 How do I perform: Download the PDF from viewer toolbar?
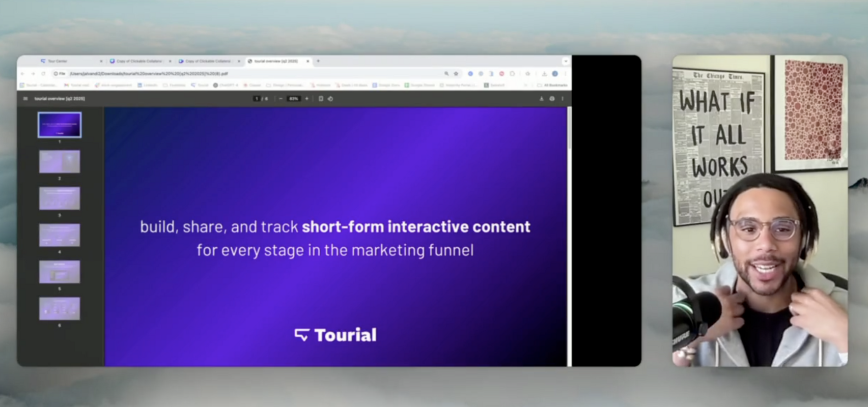coord(542,99)
